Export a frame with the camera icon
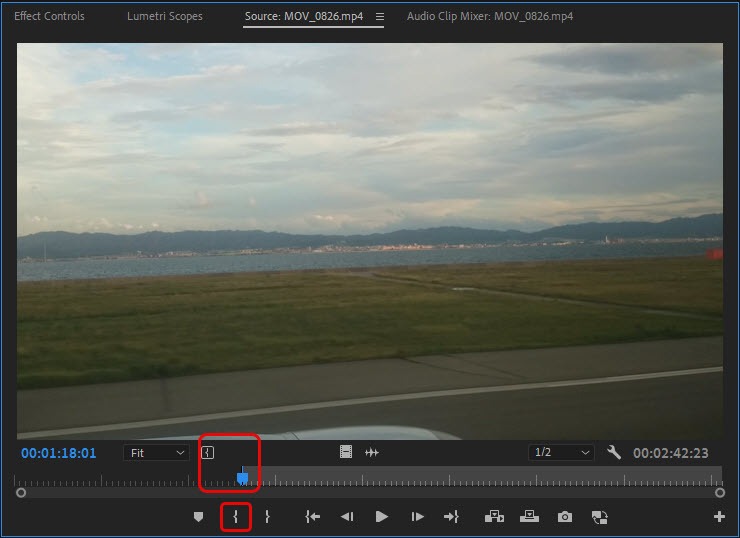 click(x=565, y=517)
